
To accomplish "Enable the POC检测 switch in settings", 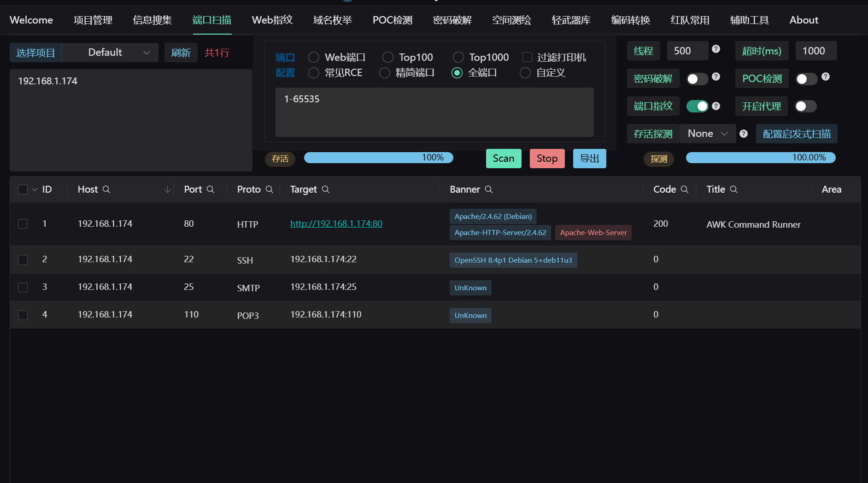I will pyautogui.click(x=807, y=79).
